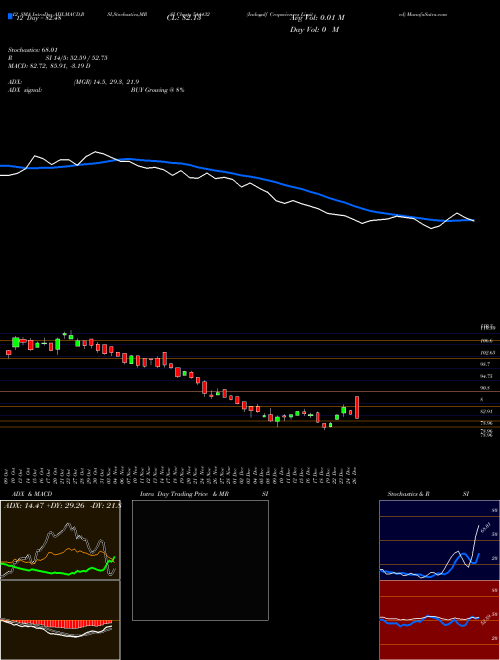Click the '(MGR) 14.5, 29.3, 21.9' ADX values

pos(106,82)
